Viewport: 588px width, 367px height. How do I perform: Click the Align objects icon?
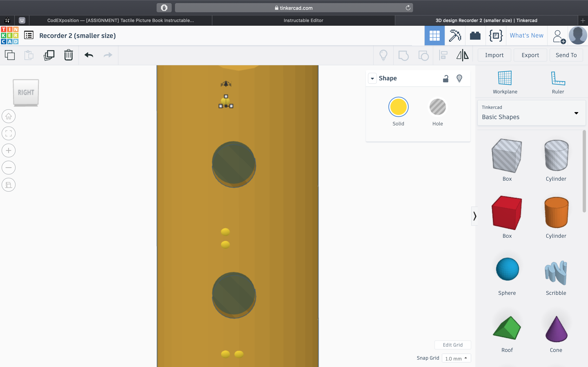tap(443, 55)
